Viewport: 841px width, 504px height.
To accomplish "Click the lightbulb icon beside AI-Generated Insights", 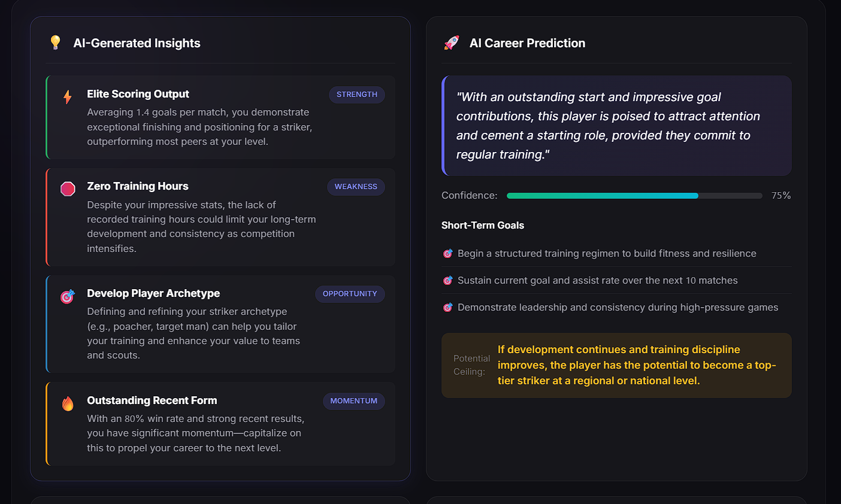I will [56, 42].
